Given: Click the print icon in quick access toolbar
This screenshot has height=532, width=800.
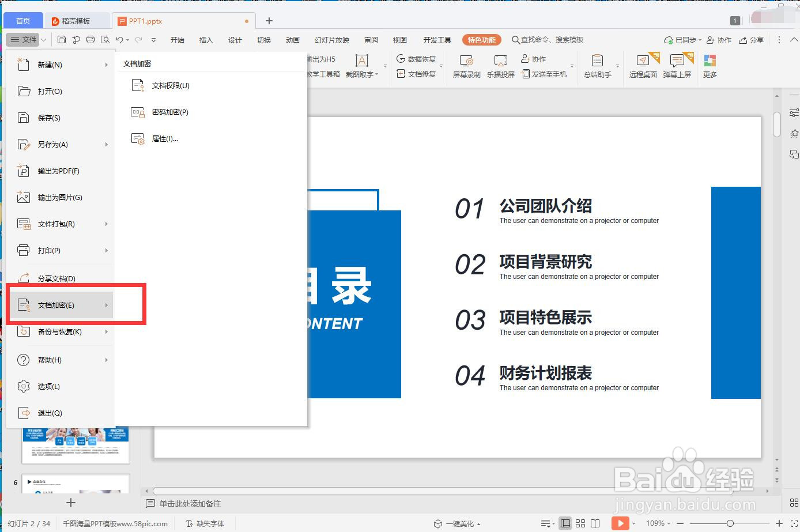Looking at the screenshot, I should click(x=90, y=40).
